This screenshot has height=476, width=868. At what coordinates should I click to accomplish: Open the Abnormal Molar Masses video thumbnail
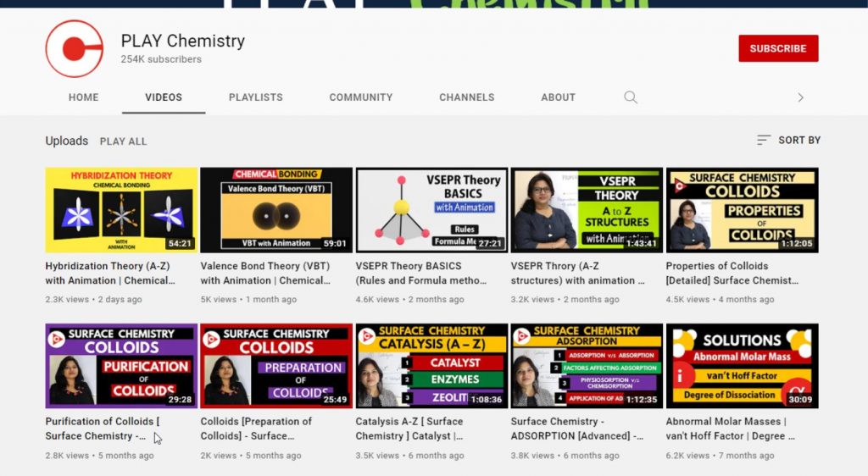point(742,366)
